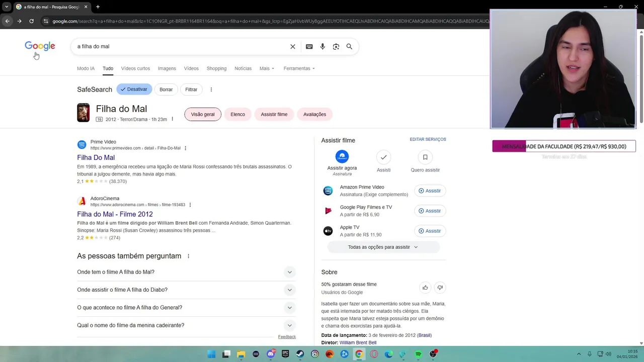Click the Filha do Mal poster thumbnail
644x362 pixels.
click(x=84, y=113)
